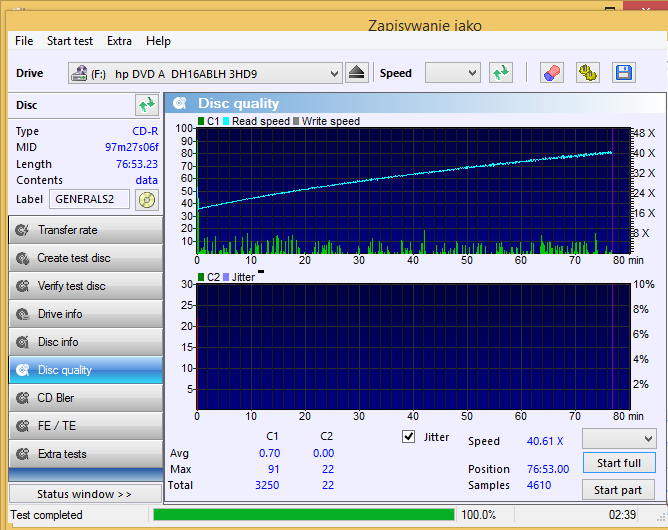Click the 100.0% progress text

[478, 515]
